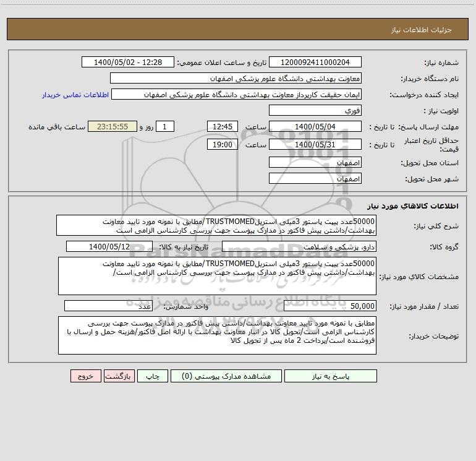The width and height of the screenshot is (476, 461).
Task: Click label 'شرح کلی نیاز:'
Action: point(436,226)
